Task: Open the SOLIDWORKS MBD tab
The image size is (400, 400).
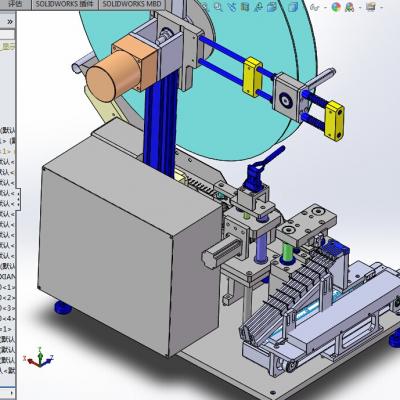Action: 132,4
